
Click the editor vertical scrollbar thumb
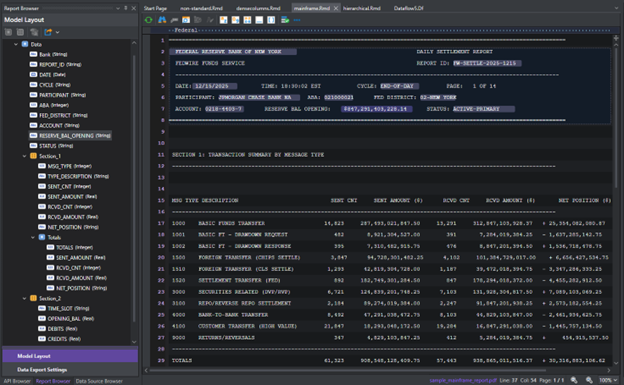(616, 117)
